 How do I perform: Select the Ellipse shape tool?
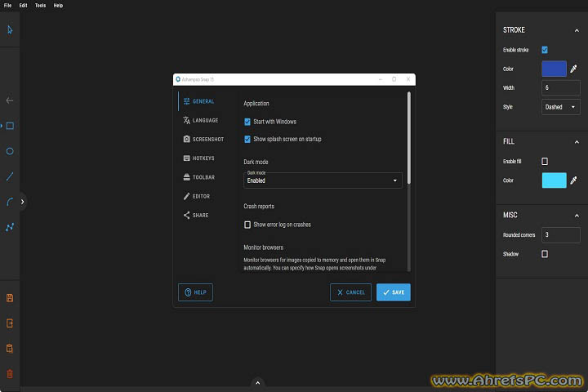(x=10, y=151)
